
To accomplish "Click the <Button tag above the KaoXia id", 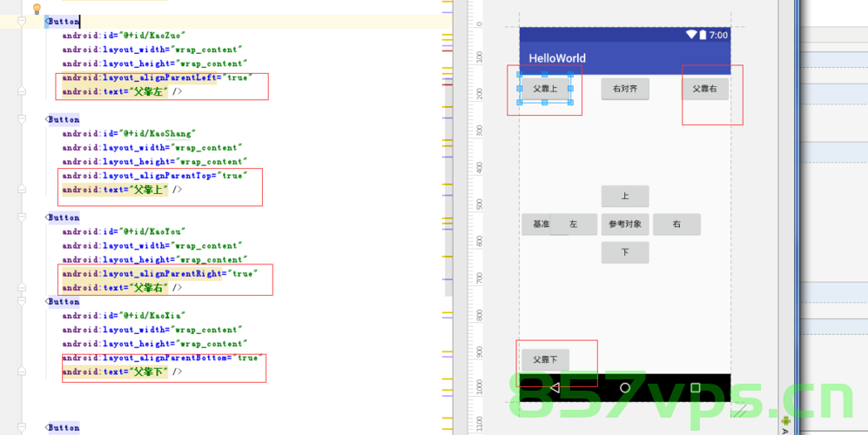I will pos(62,301).
